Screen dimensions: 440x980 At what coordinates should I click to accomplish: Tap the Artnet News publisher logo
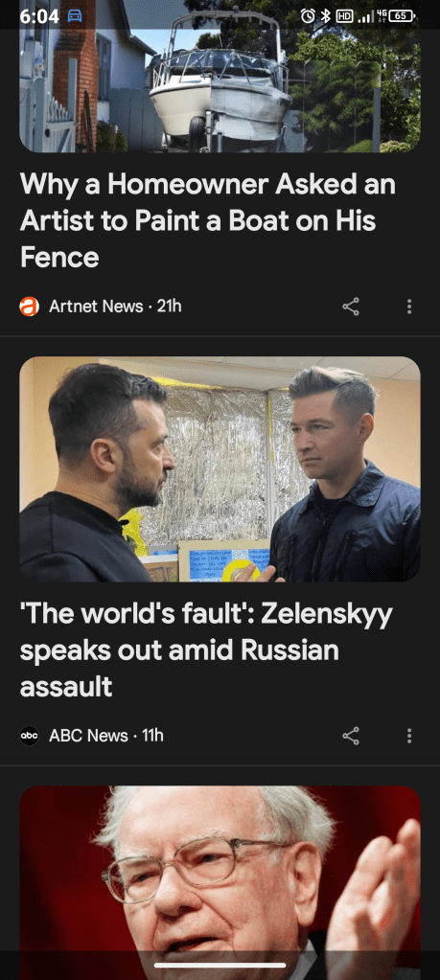pos(30,307)
